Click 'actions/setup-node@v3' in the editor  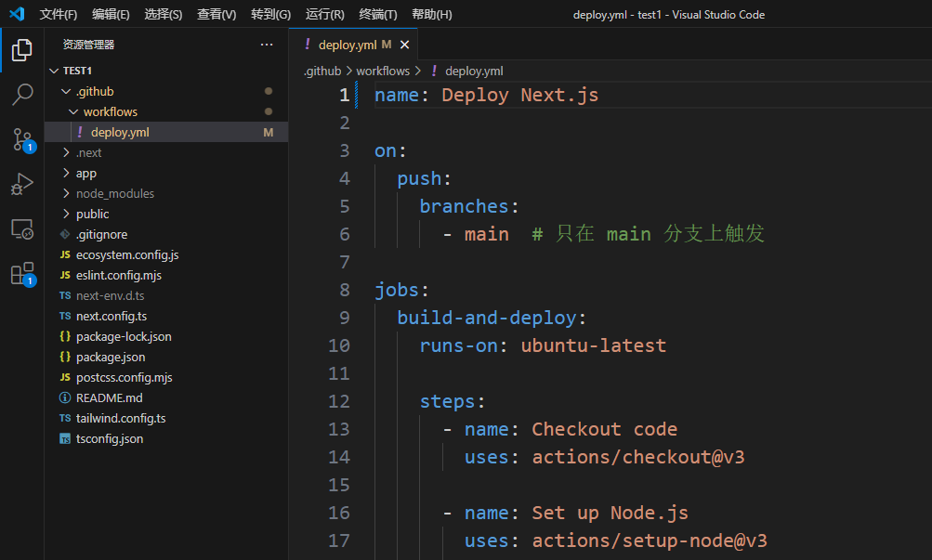650,540
